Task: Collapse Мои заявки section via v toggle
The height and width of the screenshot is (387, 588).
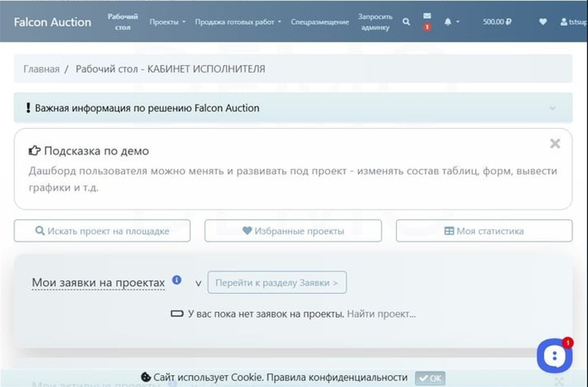Action: (x=198, y=283)
